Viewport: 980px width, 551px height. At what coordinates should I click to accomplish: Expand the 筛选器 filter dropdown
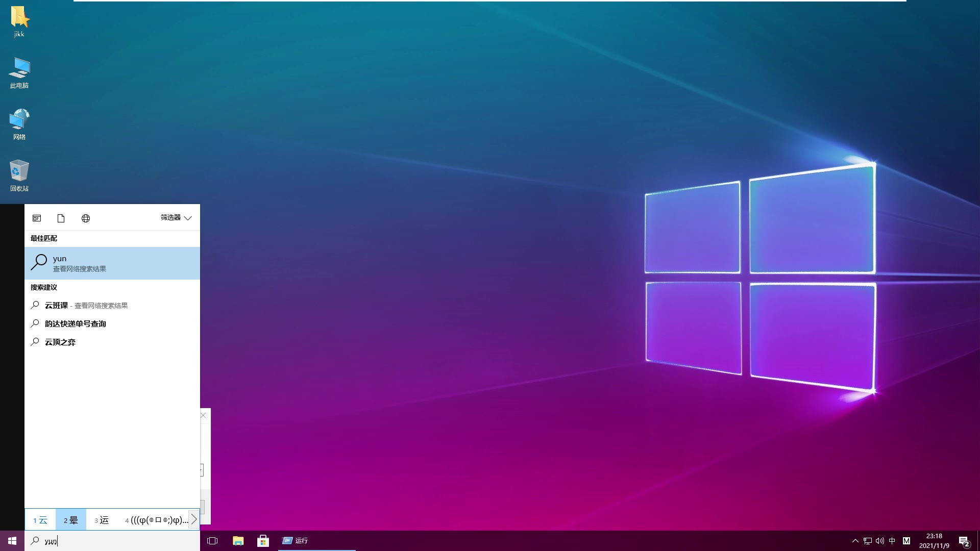click(x=176, y=218)
